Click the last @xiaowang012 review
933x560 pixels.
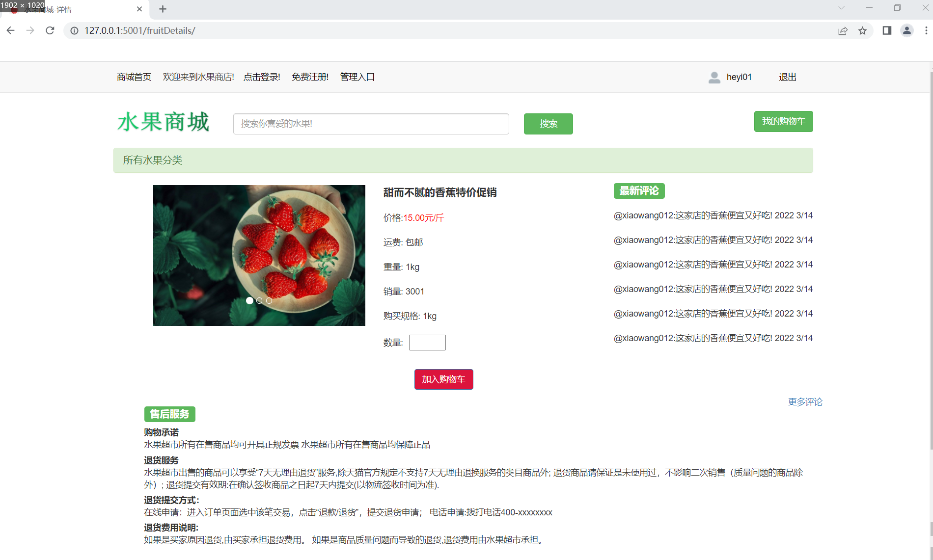(x=713, y=338)
